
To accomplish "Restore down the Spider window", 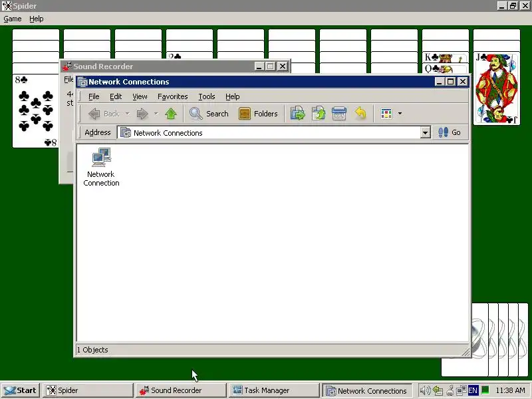I will click(513, 6).
